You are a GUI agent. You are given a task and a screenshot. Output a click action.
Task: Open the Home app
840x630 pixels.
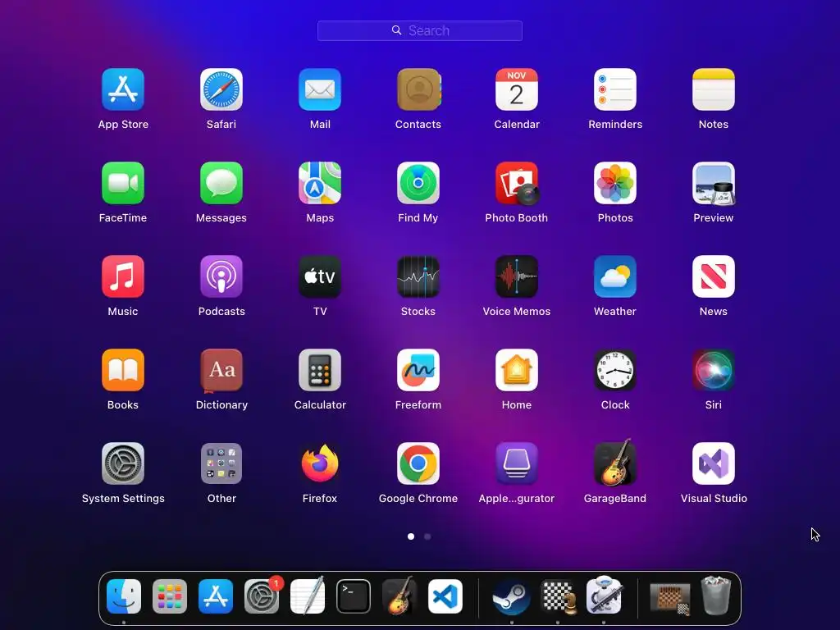click(517, 370)
